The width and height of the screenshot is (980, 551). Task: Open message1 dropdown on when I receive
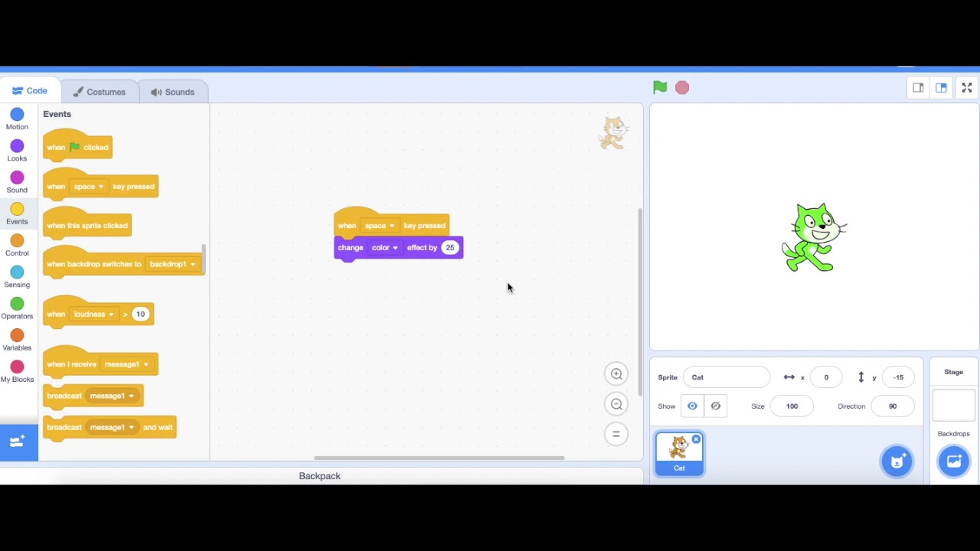pos(126,364)
